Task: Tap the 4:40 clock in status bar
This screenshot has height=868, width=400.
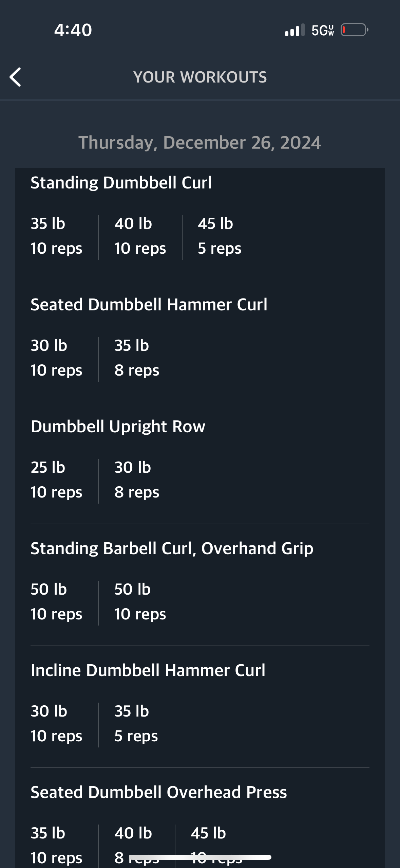Action: [73, 30]
